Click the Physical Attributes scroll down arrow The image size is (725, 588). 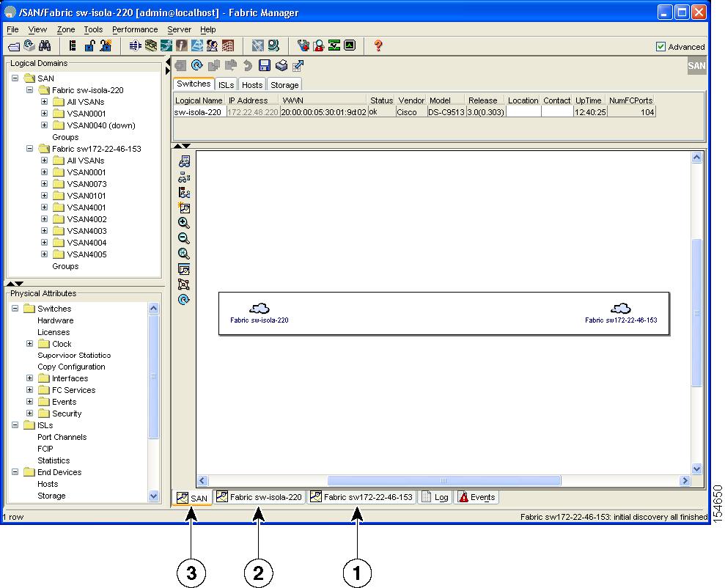pyautogui.click(x=153, y=496)
